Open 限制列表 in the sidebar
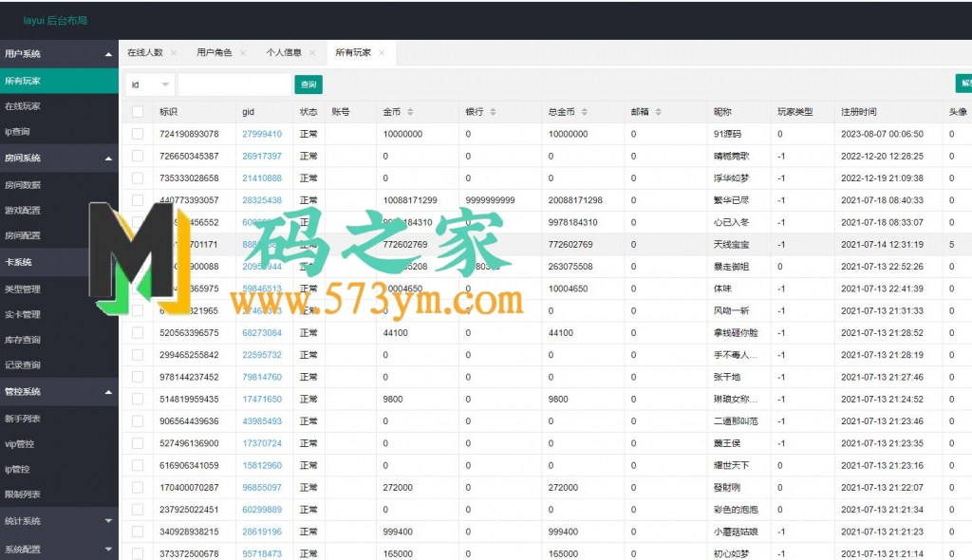The height and width of the screenshot is (560, 972). (59, 495)
